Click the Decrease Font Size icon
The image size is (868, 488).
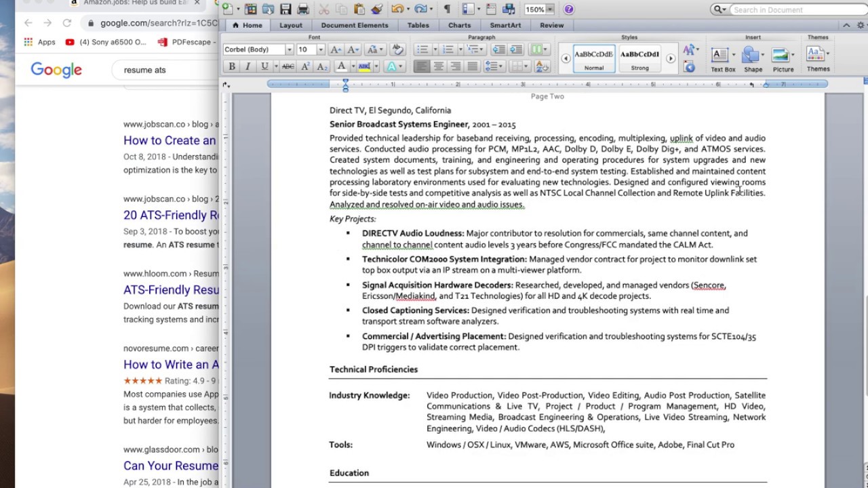tap(353, 49)
